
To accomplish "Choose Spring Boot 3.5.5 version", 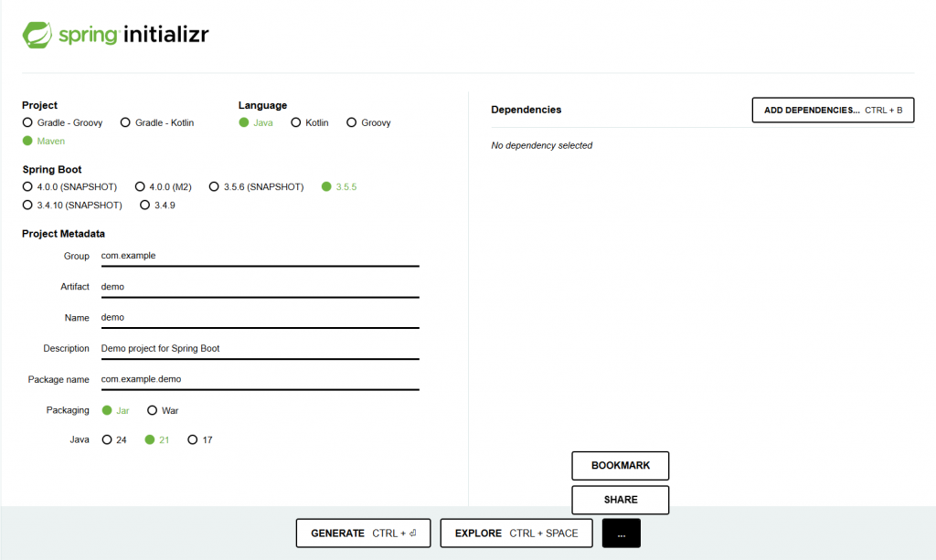I will click(338, 186).
